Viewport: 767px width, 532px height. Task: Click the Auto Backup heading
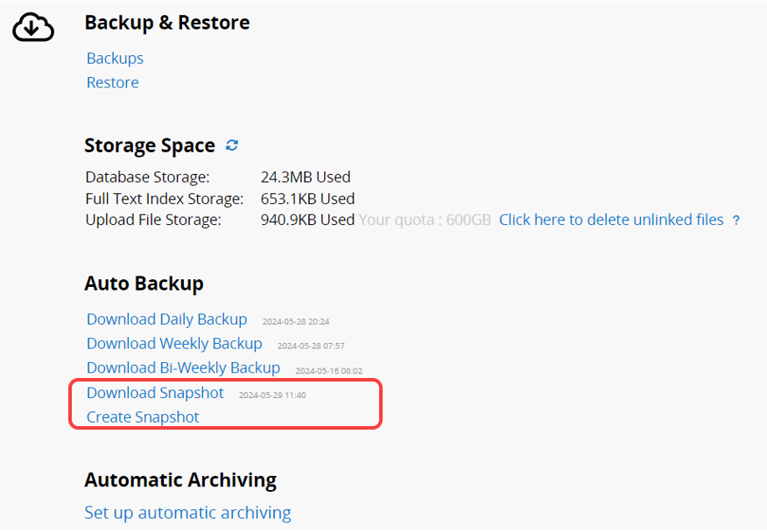click(x=144, y=283)
